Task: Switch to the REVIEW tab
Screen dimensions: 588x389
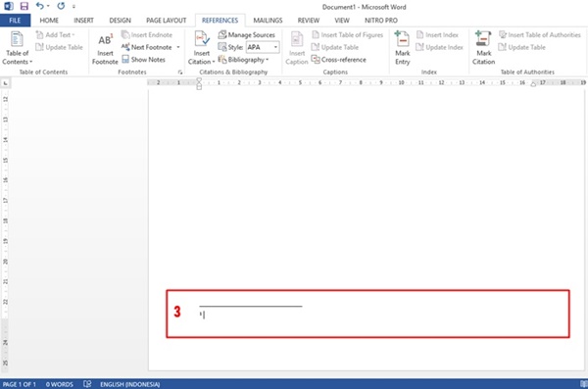Action: [x=309, y=21]
